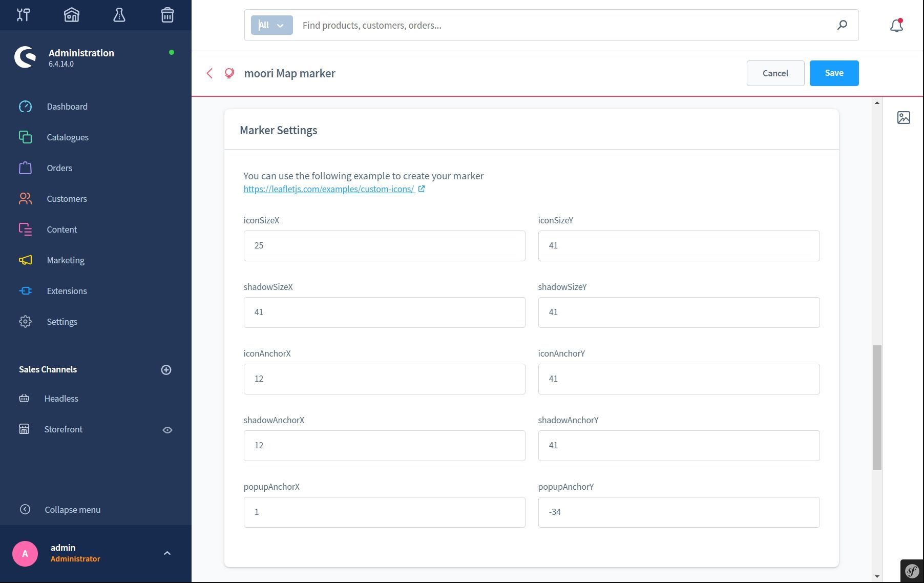Open the Catalogues menu item

pos(68,137)
